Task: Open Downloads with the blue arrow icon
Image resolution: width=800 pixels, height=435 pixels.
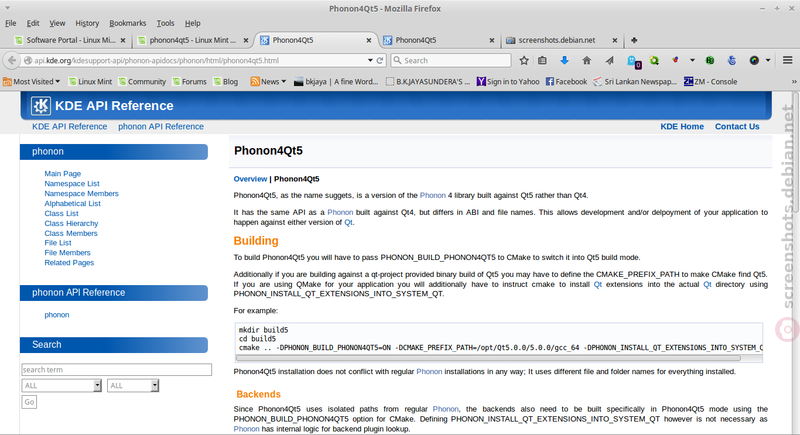Action: click(564, 60)
